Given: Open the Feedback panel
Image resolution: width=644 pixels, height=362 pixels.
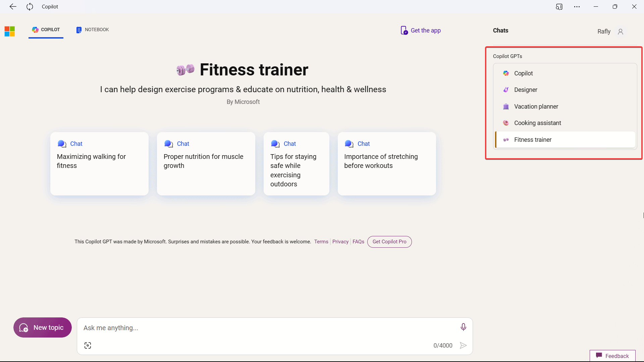Looking at the screenshot, I should [612, 356].
